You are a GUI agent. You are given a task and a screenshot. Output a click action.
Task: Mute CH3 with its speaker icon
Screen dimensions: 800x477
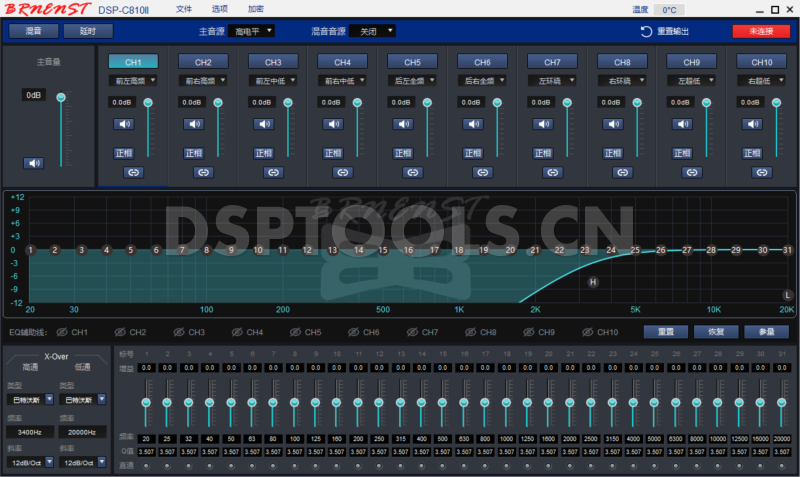(264, 124)
